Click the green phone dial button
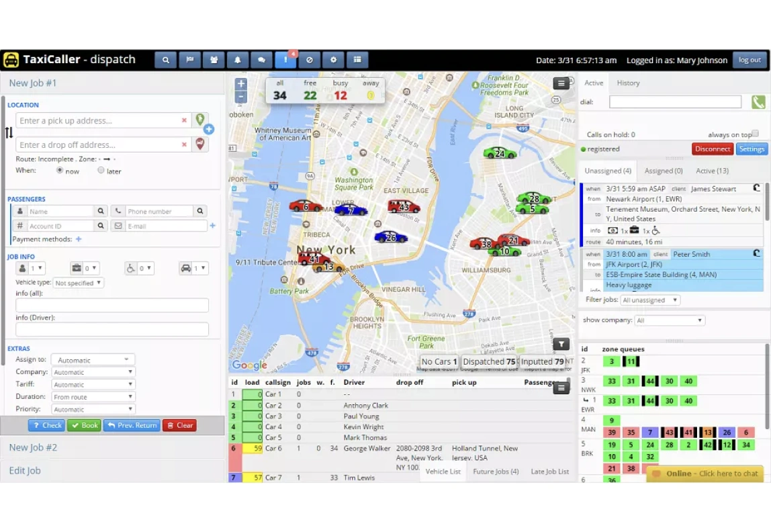The image size is (771, 532). [758, 102]
